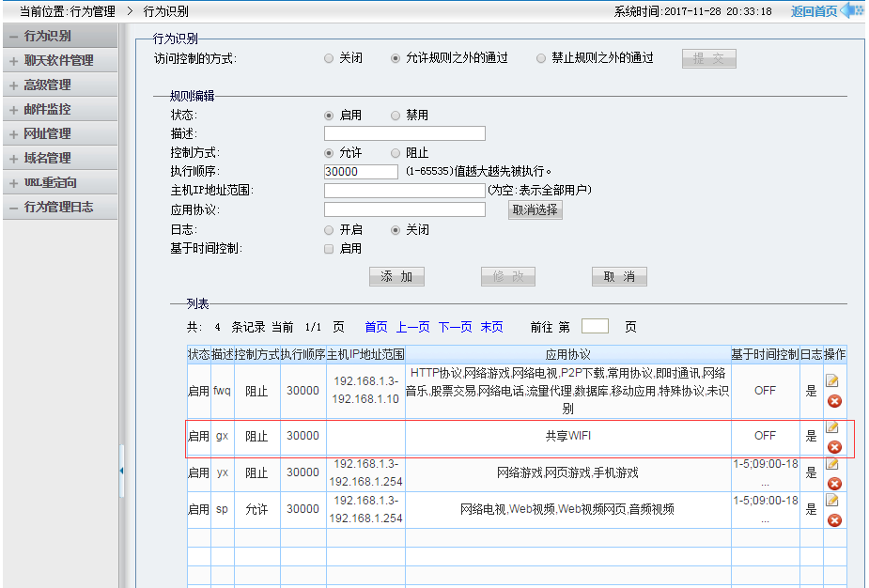The height and width of the screenshot is (588, 869).
Task: Click the 允许 cell in sp row
Action: pyautogui.click(x=256, y=509)
